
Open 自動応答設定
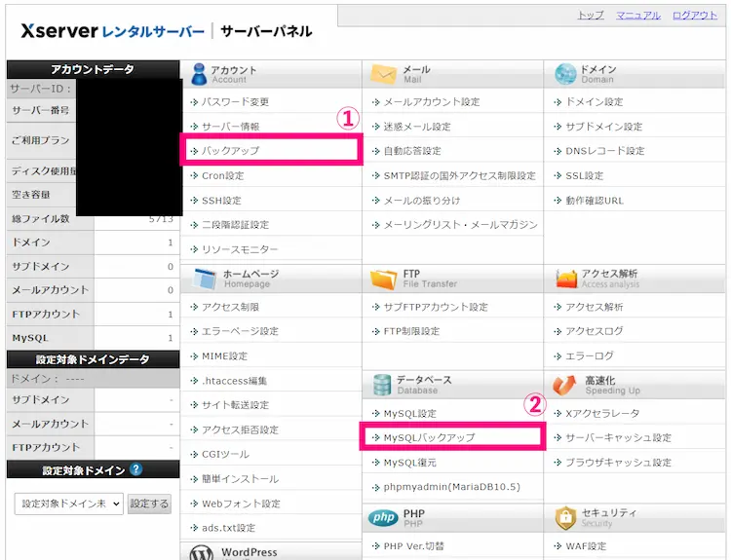point(412,151)
